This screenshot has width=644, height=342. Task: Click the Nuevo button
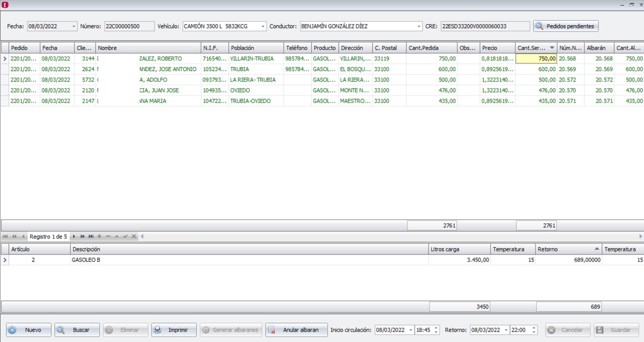click(28, 330)
